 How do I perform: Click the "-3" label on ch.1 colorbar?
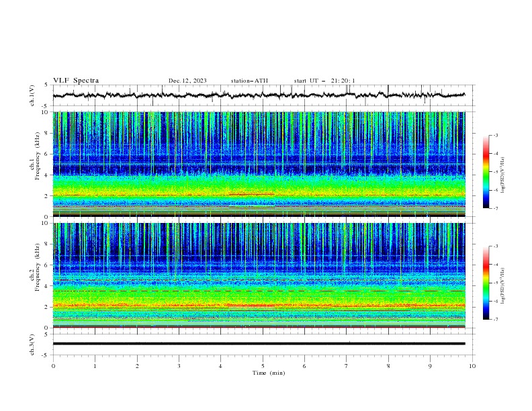pos(495,135)
